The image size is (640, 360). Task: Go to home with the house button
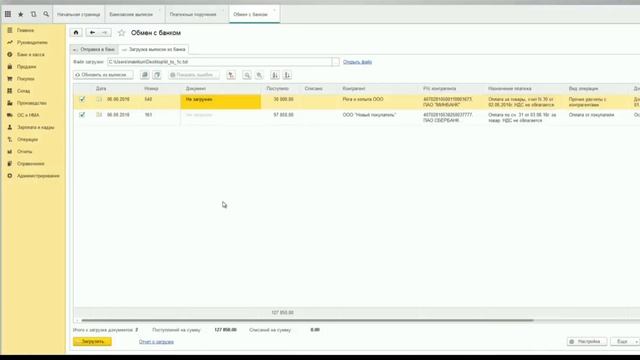point(76,33)
